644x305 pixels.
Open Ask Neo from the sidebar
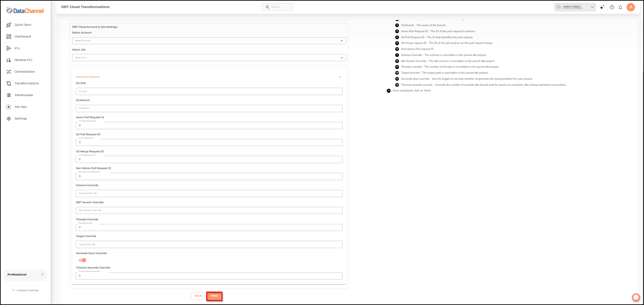coord(20,107)
